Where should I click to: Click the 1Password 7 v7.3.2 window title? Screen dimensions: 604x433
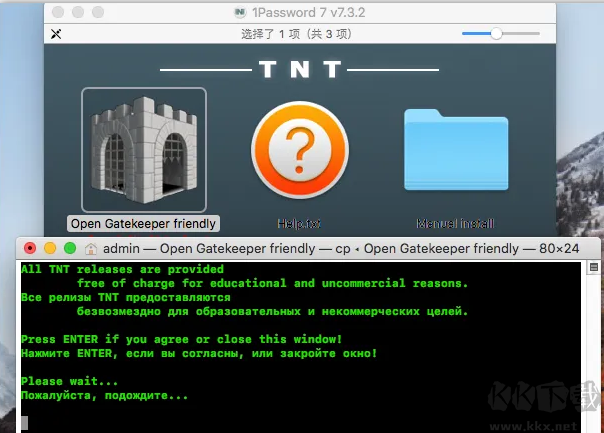[309, 12]
